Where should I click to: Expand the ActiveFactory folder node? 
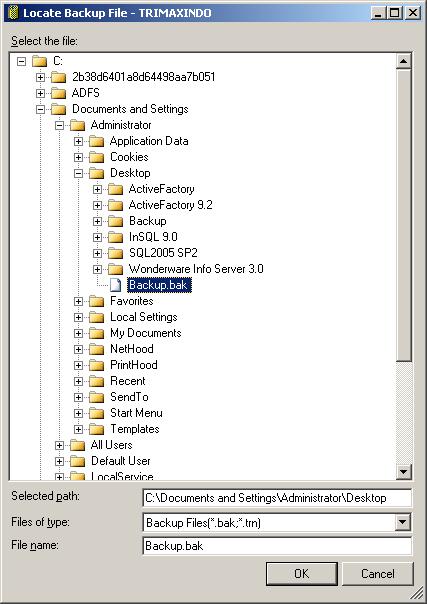(97, 190)
